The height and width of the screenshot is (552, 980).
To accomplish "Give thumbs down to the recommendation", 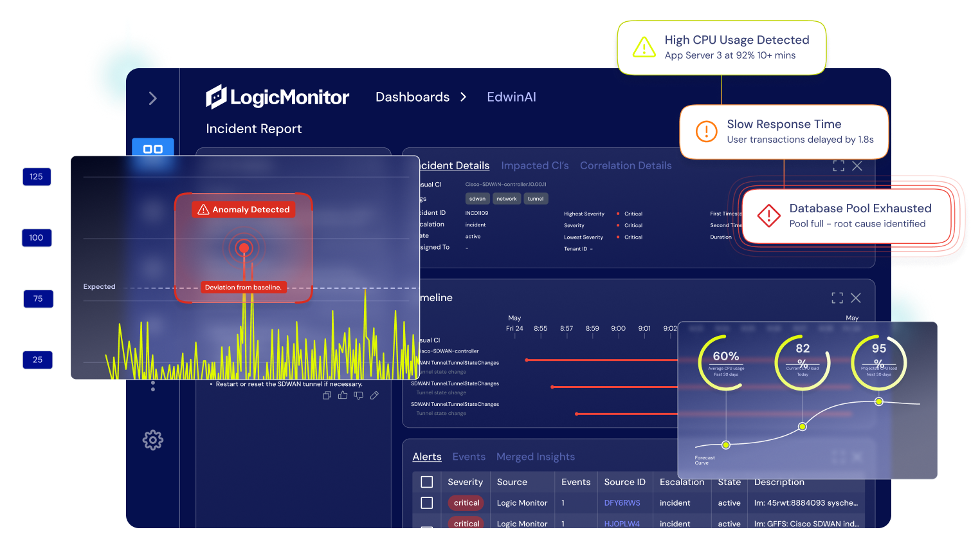I will coord(358,396).
